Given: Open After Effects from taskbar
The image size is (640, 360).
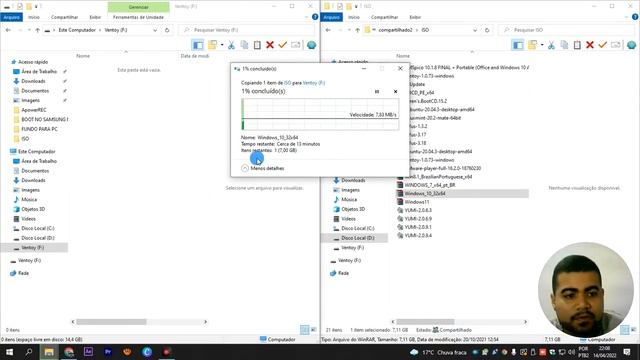Looking at the screenshot, I should (x=88, y=352).
